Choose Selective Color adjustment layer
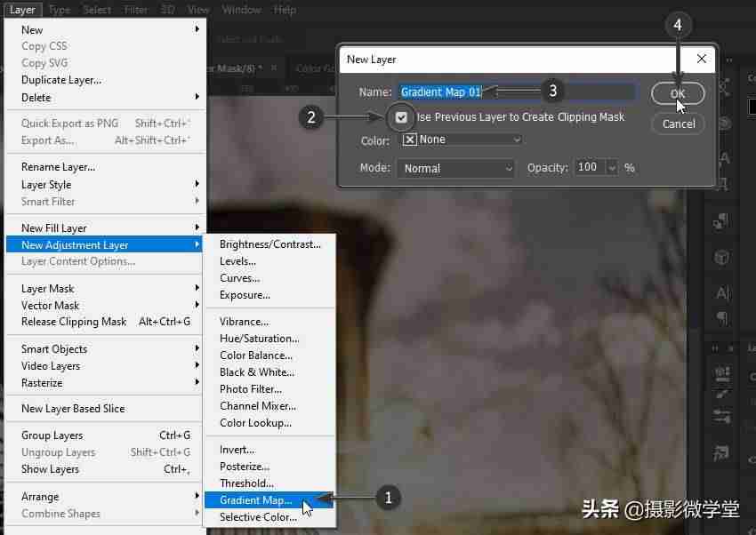The image size is (756, 535). (x=269, y=517)
